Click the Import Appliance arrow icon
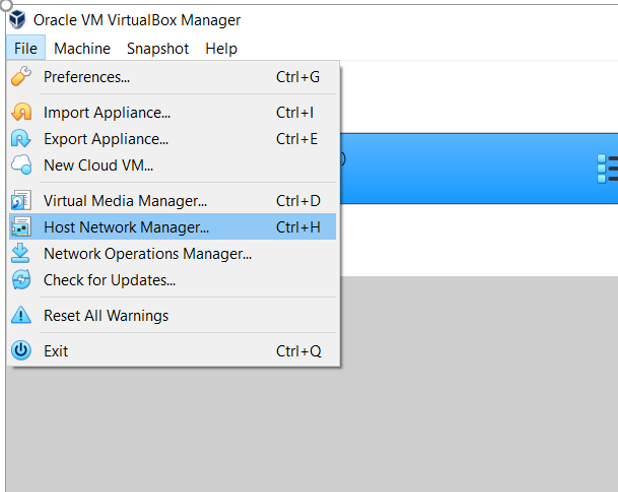 click(x=21, y=112)
